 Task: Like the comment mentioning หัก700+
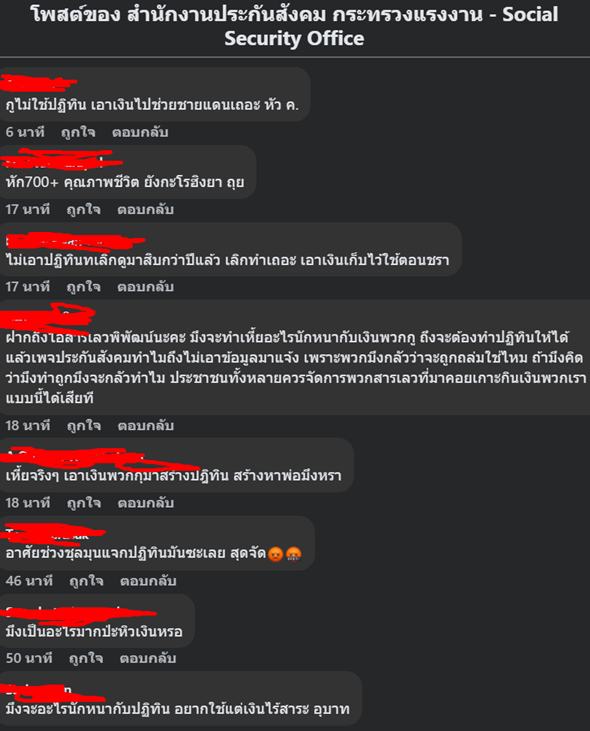83,209
